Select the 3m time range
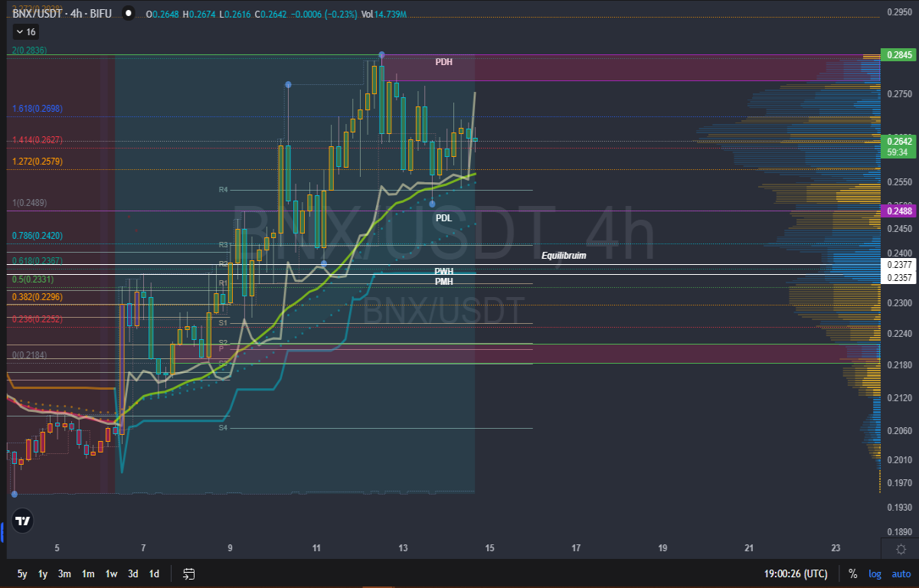The width and height of the screenshot is (919, 588). click(x=64, y=573)
